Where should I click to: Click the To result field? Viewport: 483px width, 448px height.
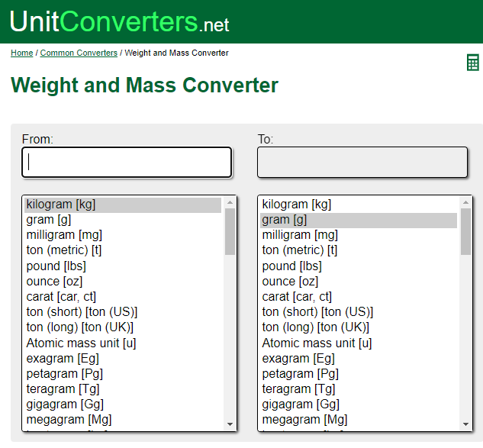(362, 162)
